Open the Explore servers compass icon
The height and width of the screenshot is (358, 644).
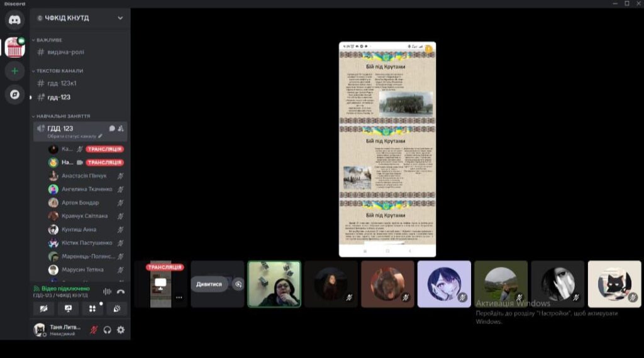click(15, 94)
